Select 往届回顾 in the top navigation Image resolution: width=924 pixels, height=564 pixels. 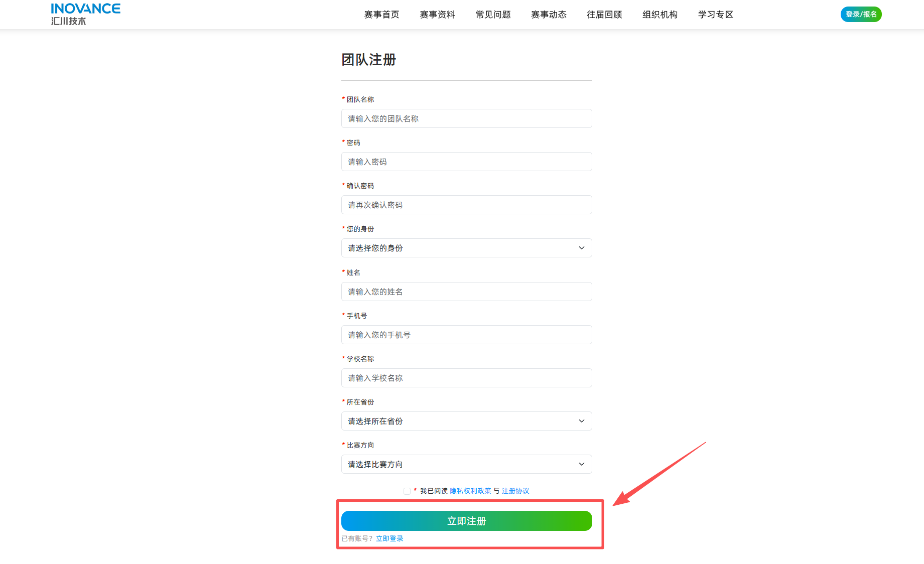click(x=604, y=15)
